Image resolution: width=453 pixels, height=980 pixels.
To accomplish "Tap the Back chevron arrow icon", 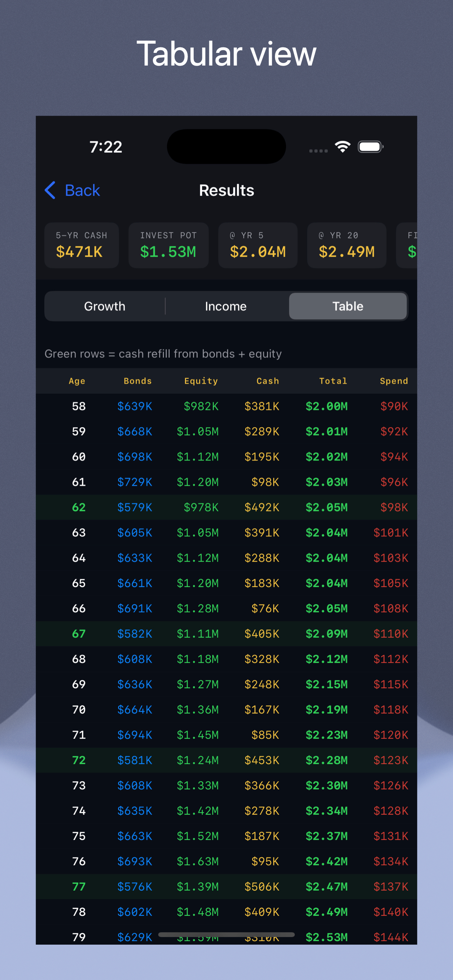I will pos(50,190).
